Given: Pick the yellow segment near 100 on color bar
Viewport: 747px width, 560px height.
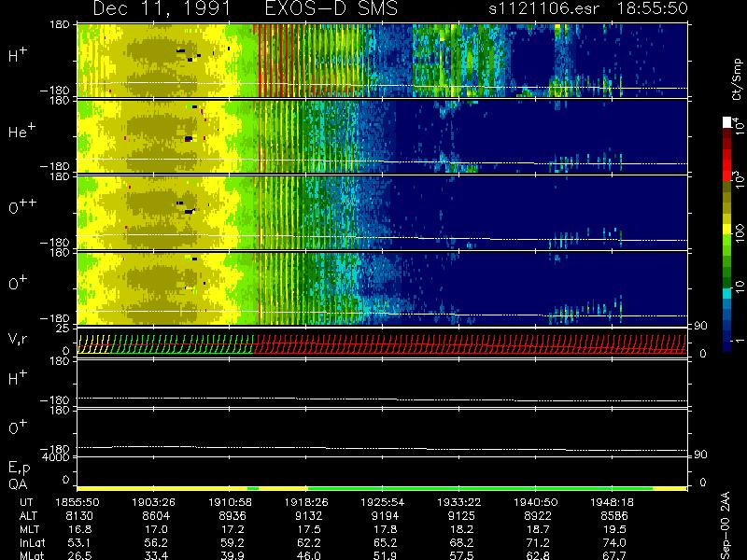Looking at the screenshot, I should pyautogui.click(x=726, y=230).
